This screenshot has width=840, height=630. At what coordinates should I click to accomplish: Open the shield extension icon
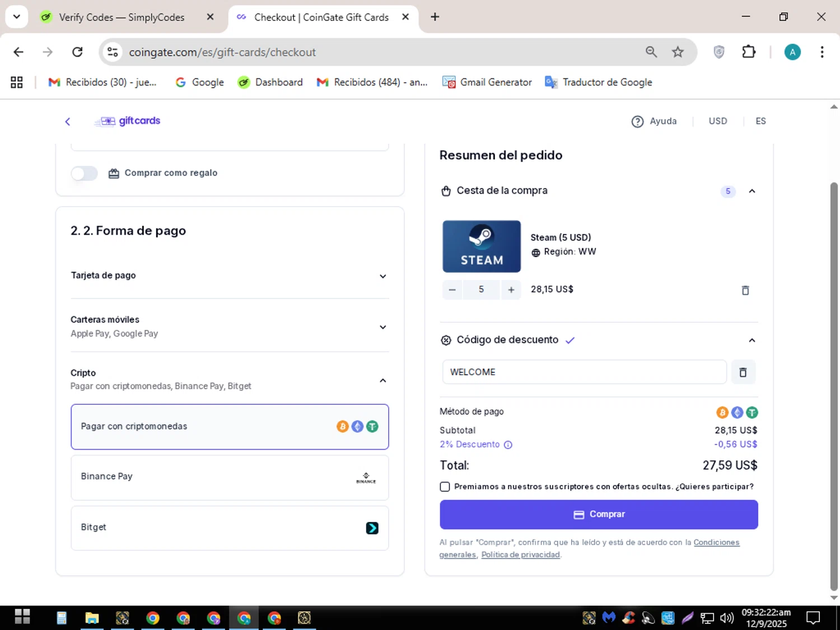click(719, 52)
